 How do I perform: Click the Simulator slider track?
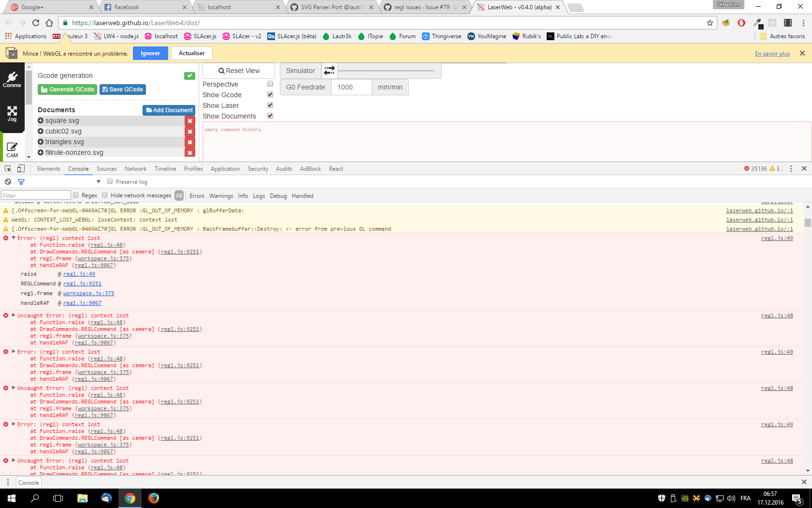pyautogui.click(x=387, y=71)
